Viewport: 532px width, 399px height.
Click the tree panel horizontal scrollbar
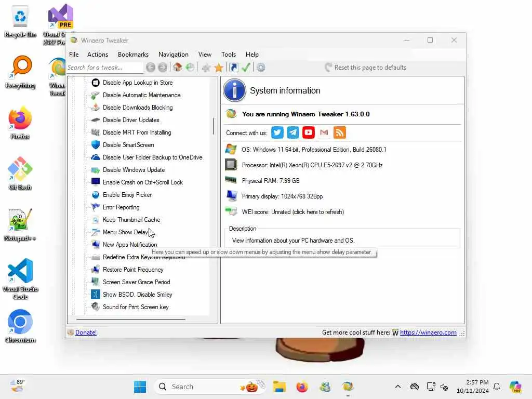(131, 320)
